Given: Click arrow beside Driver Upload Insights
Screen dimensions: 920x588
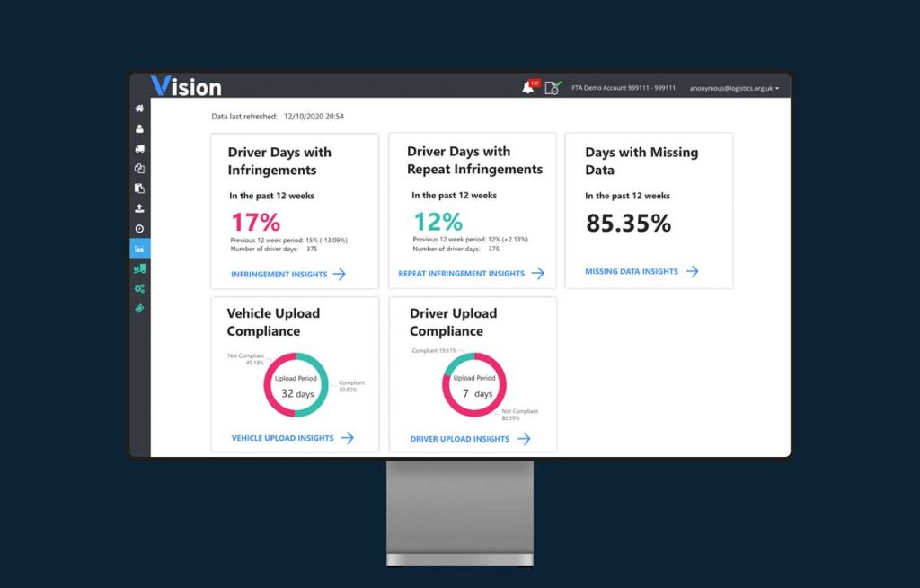Looking at the screenshot, I should pyautogui.click(x=524, y=438).
